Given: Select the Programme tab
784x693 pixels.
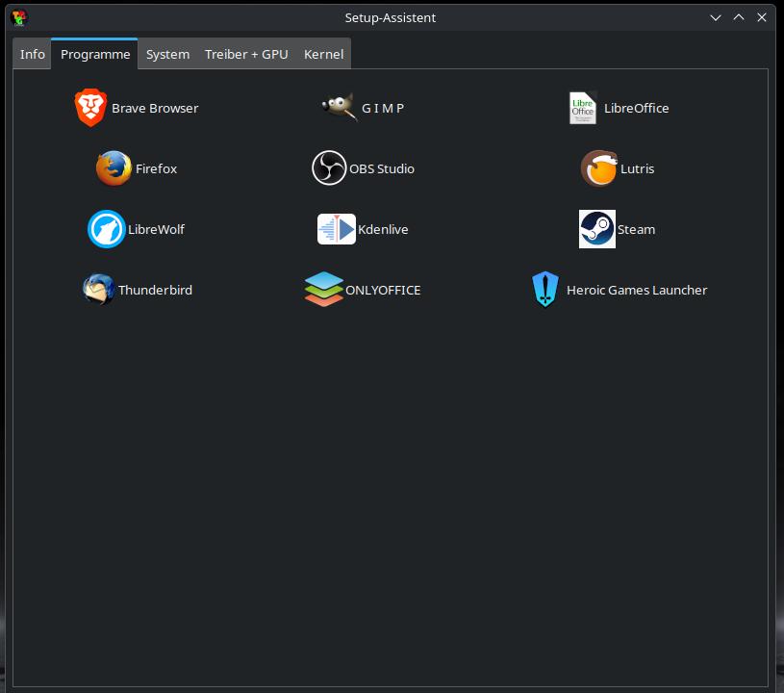Looking at the screenshot, I should pyautogui.click(x=95, y=54).
